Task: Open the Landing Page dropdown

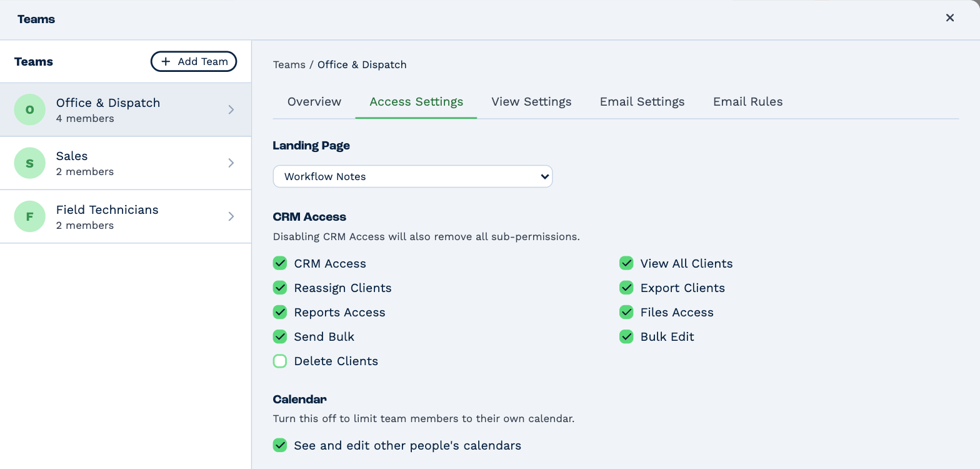Action: (412, 176)
